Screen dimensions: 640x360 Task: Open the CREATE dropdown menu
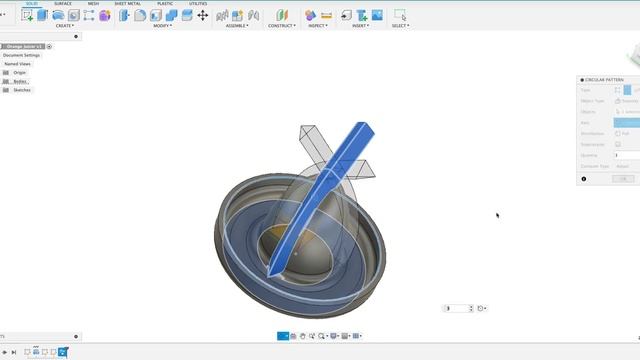pos(65,26)
